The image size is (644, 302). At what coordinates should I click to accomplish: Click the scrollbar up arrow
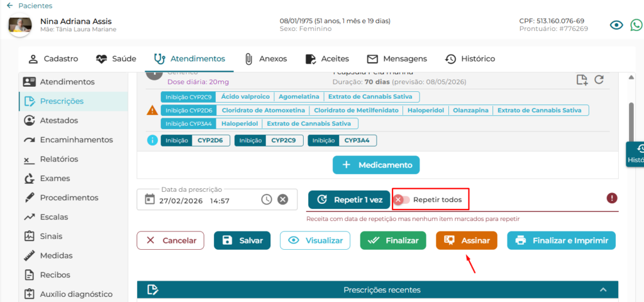click(x=631, y=77)
